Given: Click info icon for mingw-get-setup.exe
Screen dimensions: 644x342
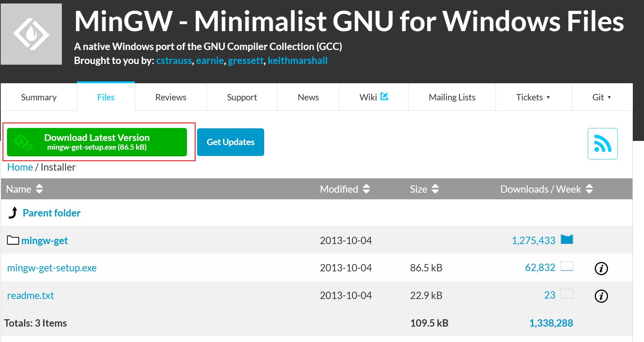Looking at the screenshot, I should 601,269.
